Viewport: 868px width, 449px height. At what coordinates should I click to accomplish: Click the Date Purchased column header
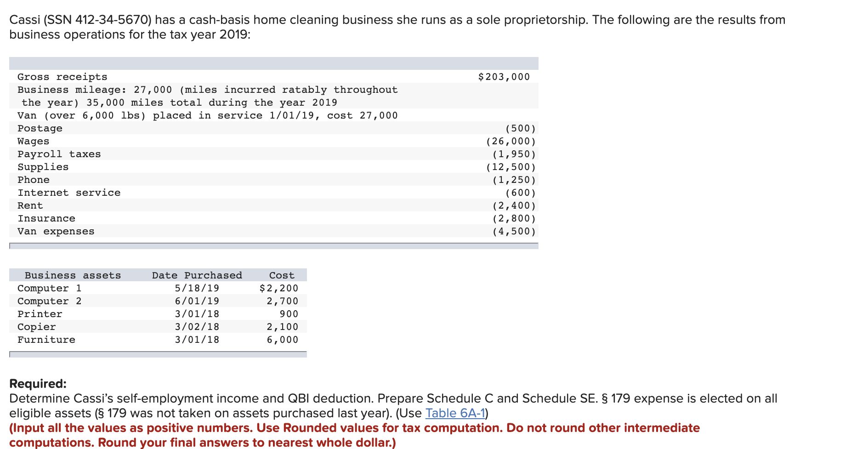(197, 275)
